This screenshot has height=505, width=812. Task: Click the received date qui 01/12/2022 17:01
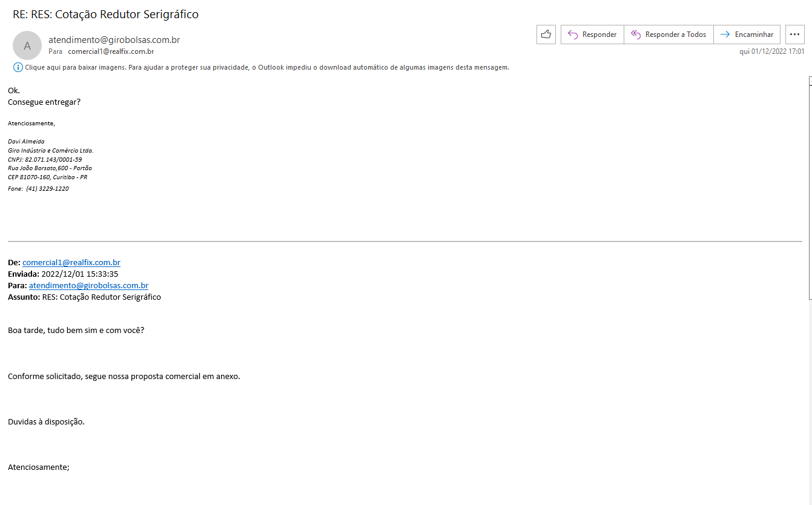click(x=771, y=51)
